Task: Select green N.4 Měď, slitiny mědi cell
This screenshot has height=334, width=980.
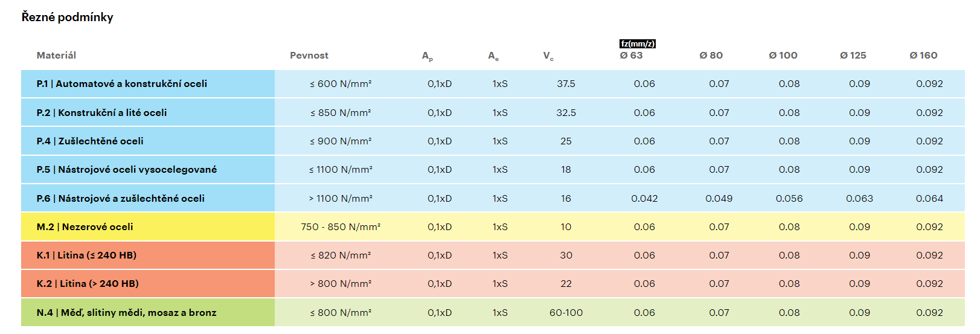Action: 126,313
